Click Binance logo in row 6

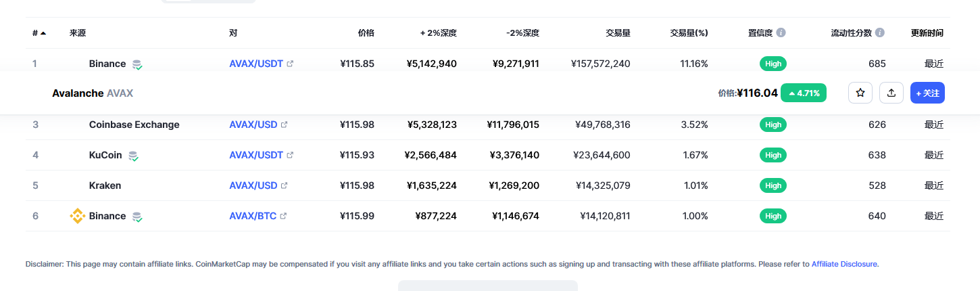(x=78, y=216)
